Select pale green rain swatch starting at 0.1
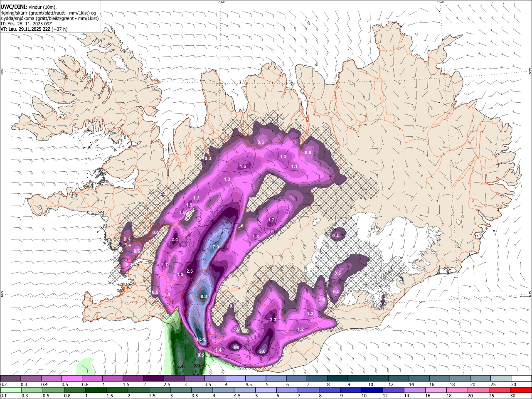This screenshot has width=532, height=399. click(11, 390)
